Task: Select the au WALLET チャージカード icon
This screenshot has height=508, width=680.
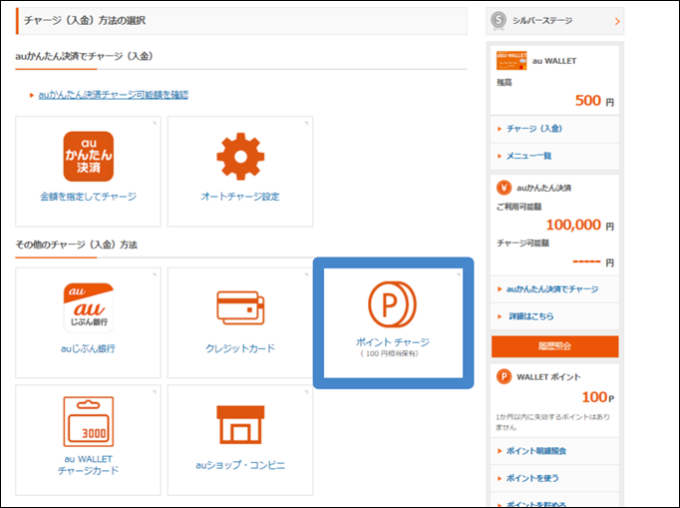Action: tap(88, 421)
